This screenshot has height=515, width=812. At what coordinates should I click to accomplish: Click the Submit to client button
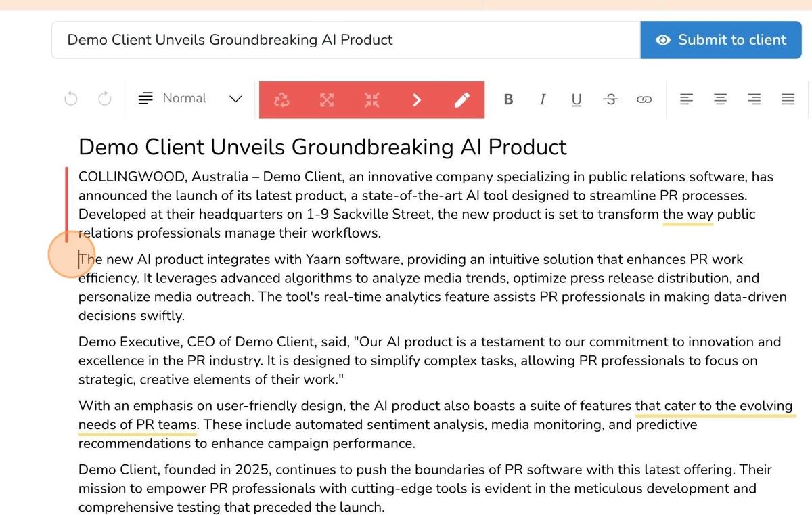pos(721,40)
